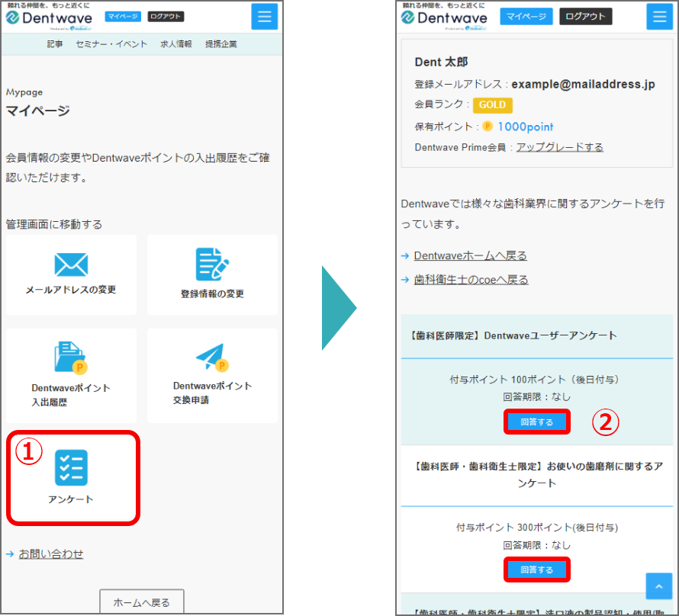Viewport: 679px width, 616px height.
Task: Select the Dentwaveポイント入出履歴 card label
Action: tap(71, 395)
